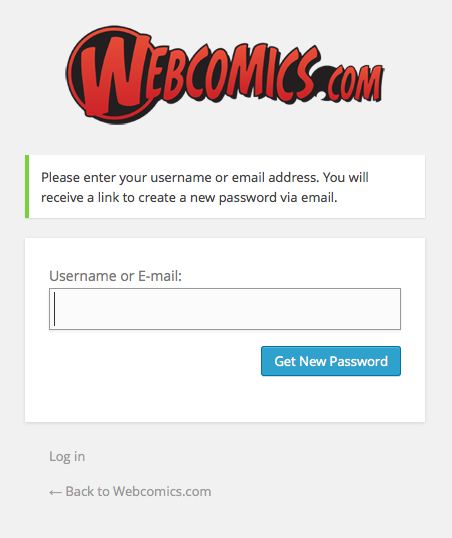Click the Get New Password button
Viewport: 452px width, 538px height.
331,361
